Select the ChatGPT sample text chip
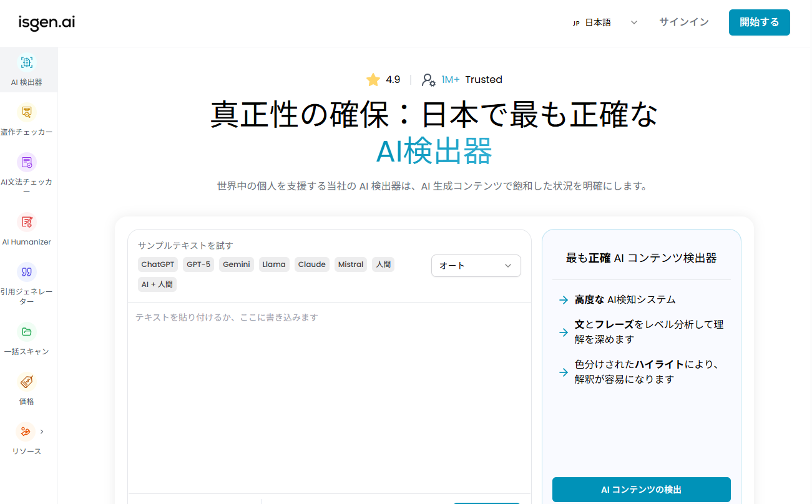This screenshot has height=504, width=812. tap(158, 264)
